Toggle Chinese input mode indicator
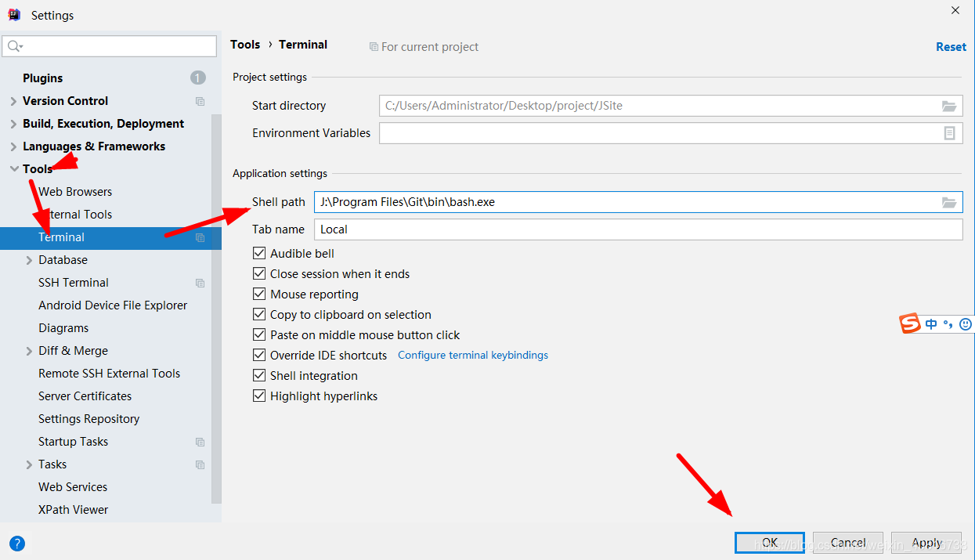975x560 pixels. tap(930, 323)
